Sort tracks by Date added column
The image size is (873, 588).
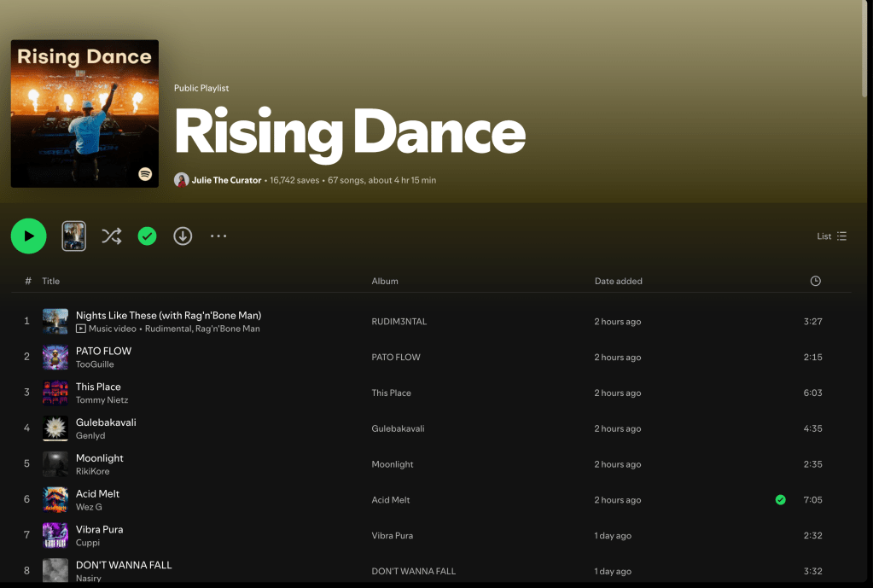coord(618,281)
